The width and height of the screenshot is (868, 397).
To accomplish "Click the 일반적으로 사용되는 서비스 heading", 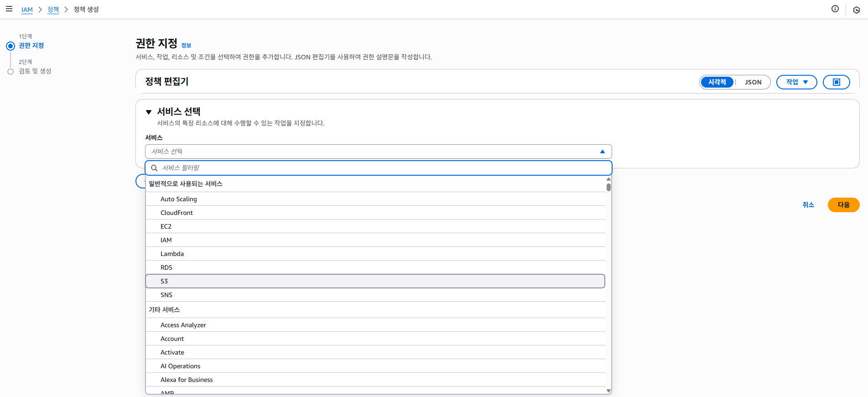I will tap(186, 184).
